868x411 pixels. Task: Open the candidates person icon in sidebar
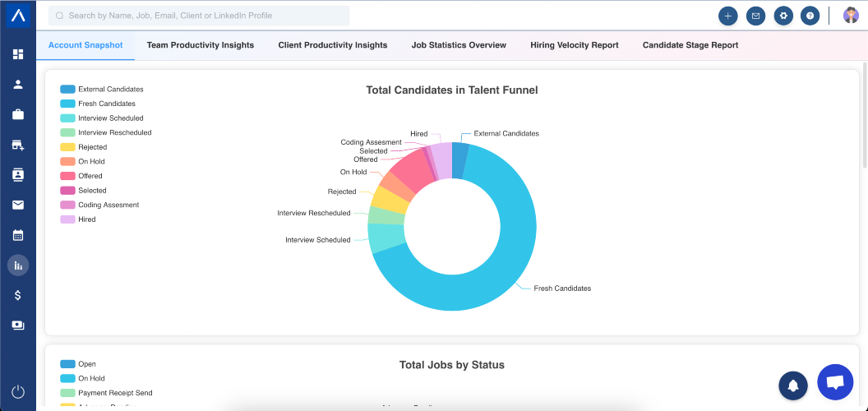18,84
